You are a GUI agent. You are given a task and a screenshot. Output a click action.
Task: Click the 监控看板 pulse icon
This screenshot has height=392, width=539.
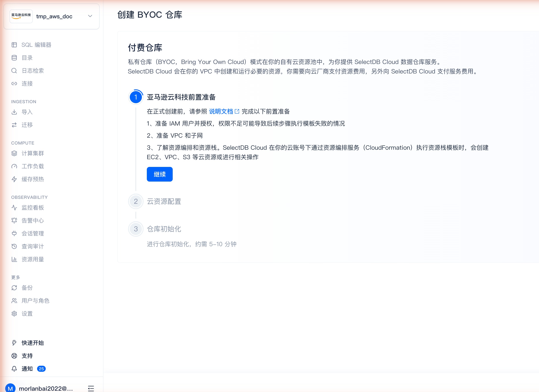[14, 207]
